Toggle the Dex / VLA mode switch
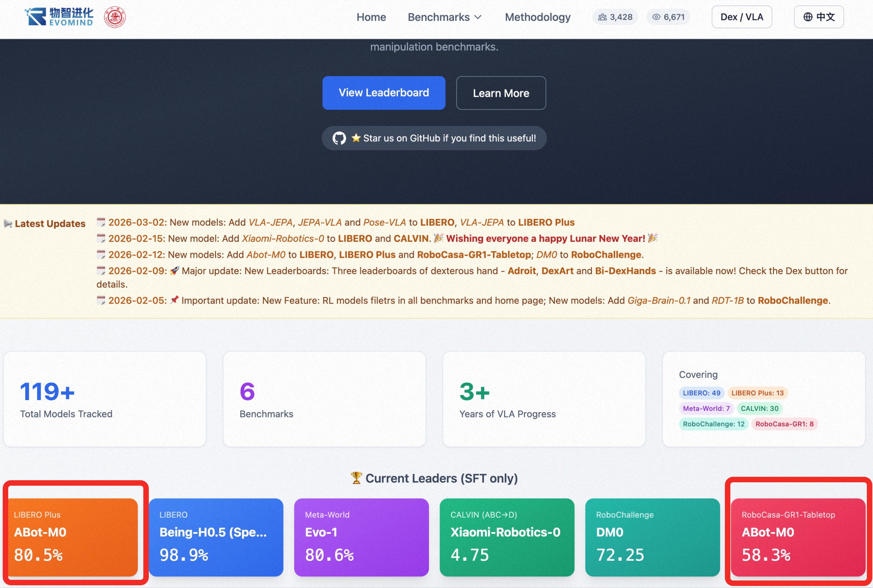This screenshot has height=588, width=873. tap(741, 17)
